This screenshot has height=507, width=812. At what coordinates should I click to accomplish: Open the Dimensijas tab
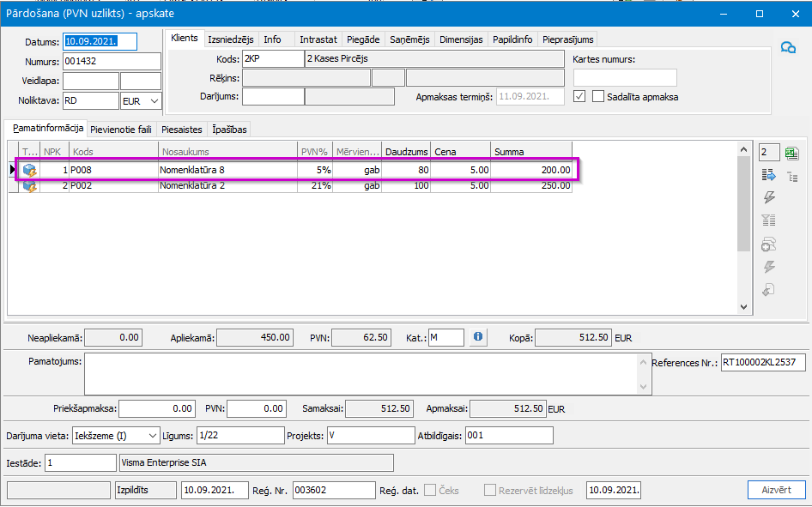pyautogui.click(x=461, y=39)
